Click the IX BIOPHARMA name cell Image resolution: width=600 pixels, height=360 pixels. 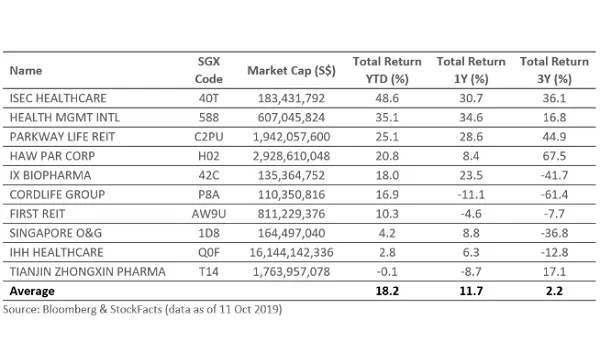[51, 175]
